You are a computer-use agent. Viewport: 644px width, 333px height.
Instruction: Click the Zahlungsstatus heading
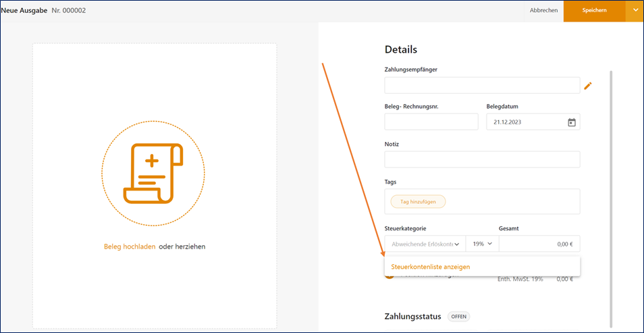tap(412, 317)
